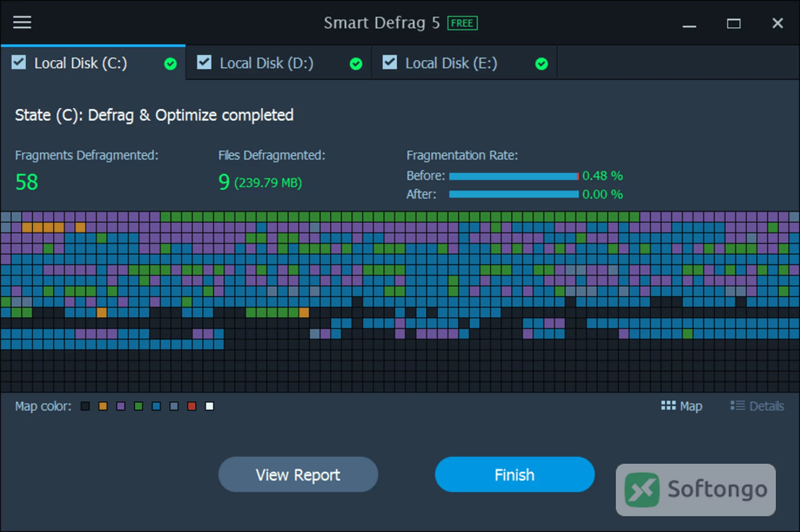This screenshot has height=532, width=800.
Task: Switch to the Local Disk (D:) tab
Action: coord(278,63)
